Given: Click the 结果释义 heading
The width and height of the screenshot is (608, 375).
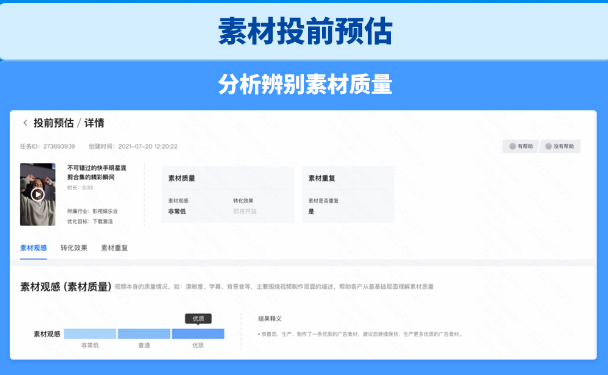Looking at the screenshot, I should coord(270,318).
